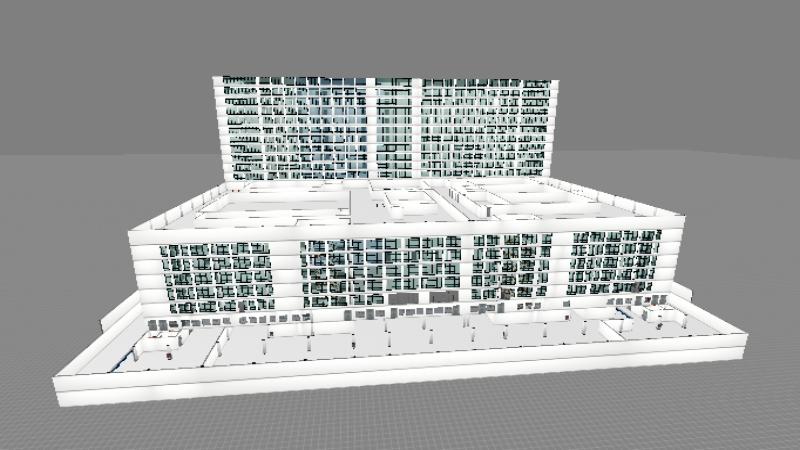Pick the front wall of the base podium
Screen dimensions: 800x450
400,375
